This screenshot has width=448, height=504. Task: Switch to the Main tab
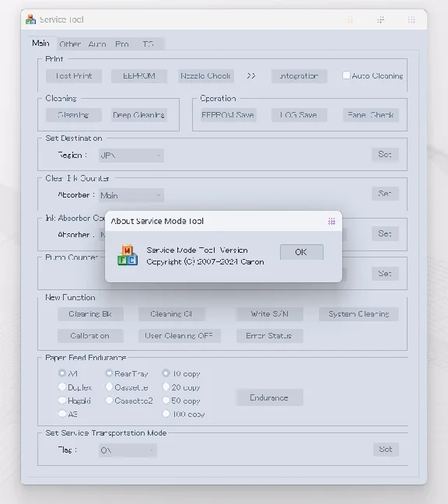click(x=40, y=43)
